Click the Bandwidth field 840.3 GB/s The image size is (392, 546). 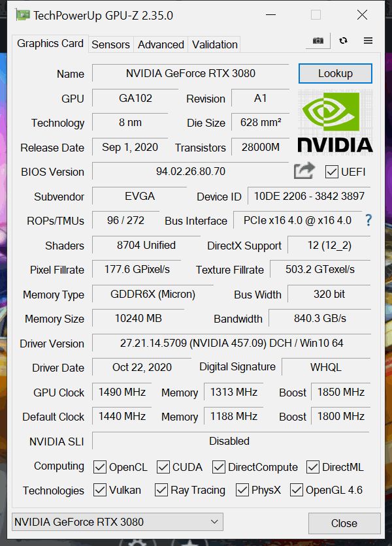click(320, 318)
